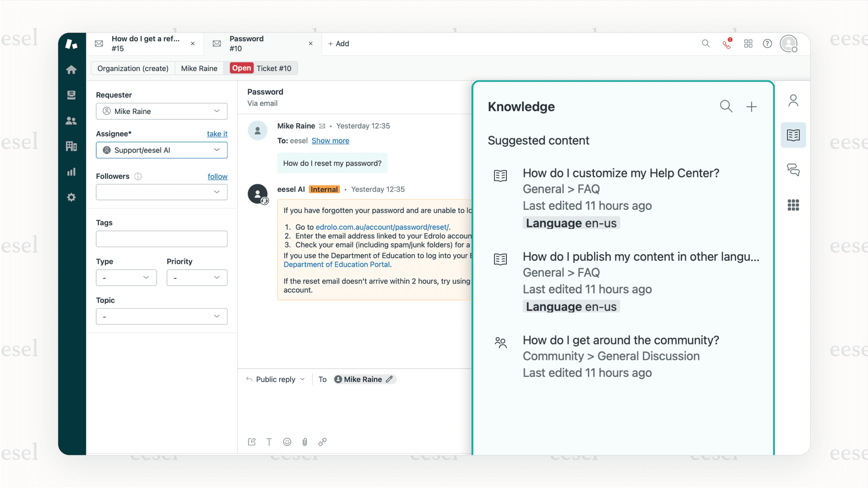
Task: Open Admin settings gear icon
Action: point(71,197)
